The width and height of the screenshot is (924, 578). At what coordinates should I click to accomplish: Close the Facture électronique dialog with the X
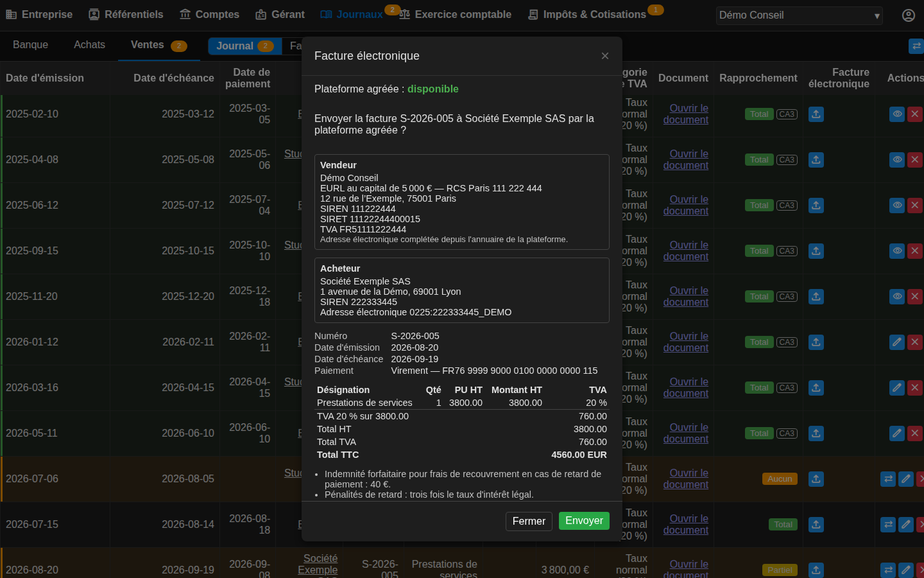tap(605, 56)
